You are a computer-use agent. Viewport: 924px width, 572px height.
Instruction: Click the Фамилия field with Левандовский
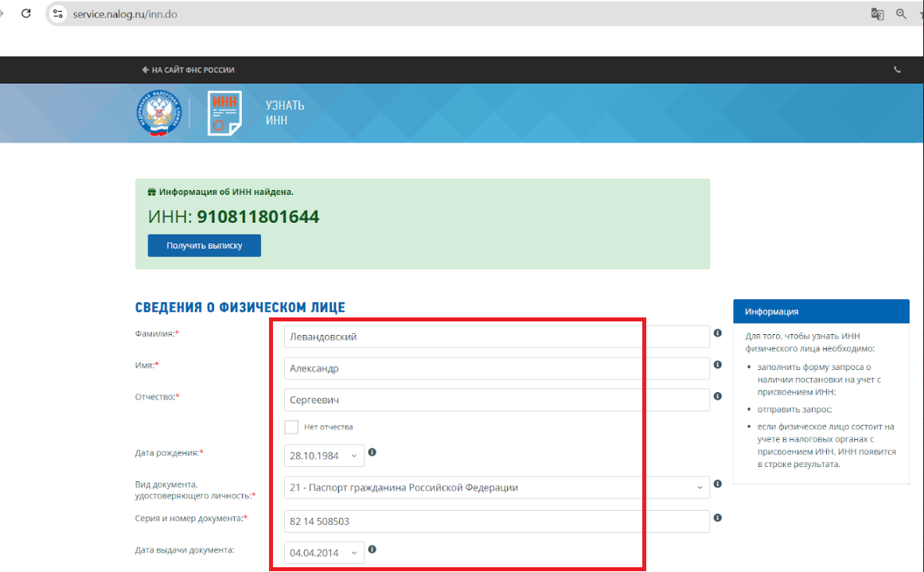tap(496, 337)
